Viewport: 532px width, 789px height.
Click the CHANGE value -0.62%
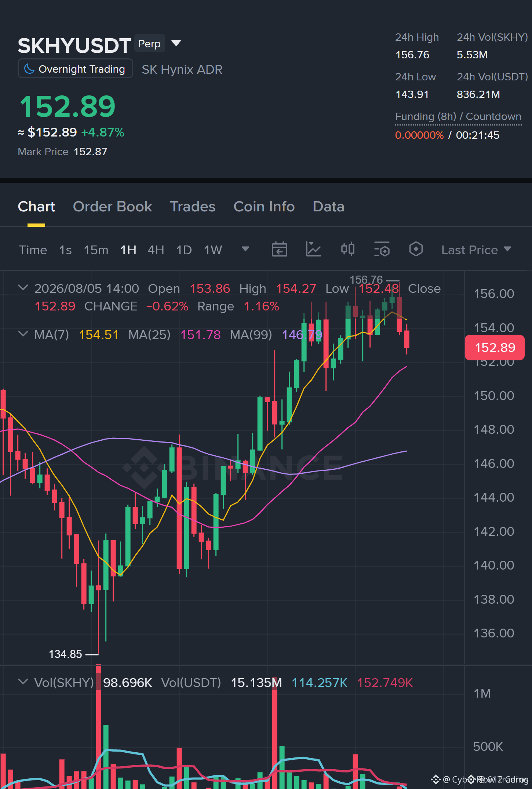[167, 306]
